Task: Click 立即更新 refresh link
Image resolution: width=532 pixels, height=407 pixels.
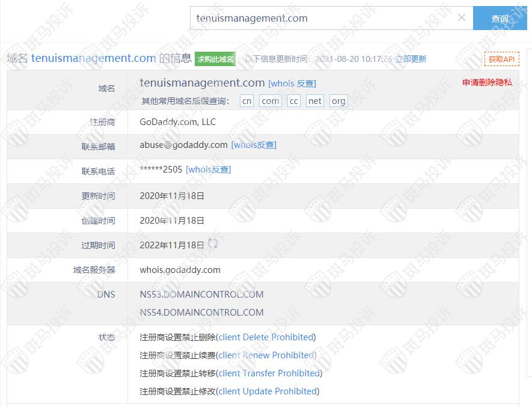Action: click(411, 59)
